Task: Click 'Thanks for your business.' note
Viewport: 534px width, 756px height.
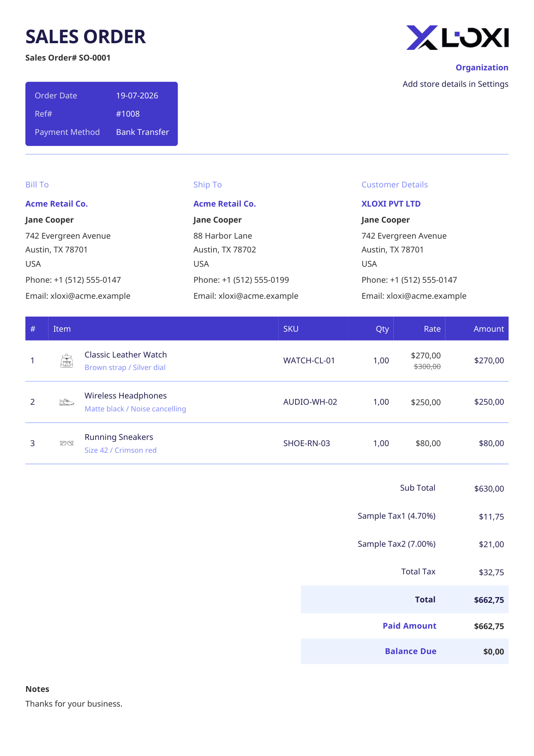Action: 74,703
